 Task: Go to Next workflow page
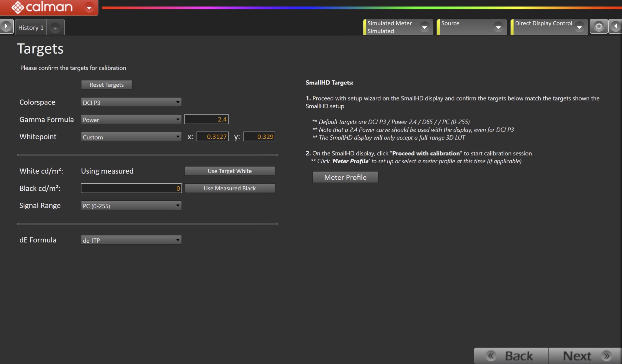[x=585, y=356]
